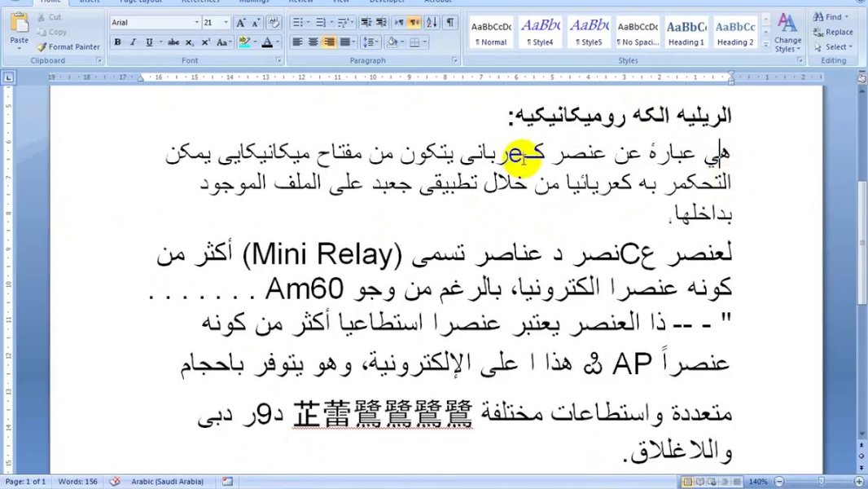
Task: Click the Borders icon
Action: tap(414, 42)
